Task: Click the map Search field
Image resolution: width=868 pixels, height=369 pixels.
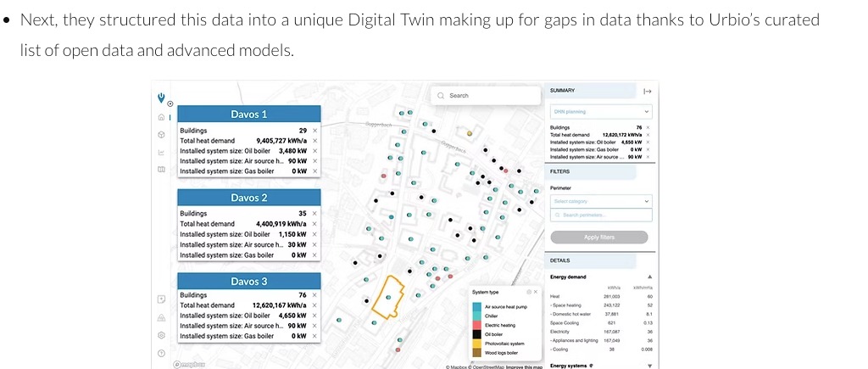Action: [x=484, y=96]
